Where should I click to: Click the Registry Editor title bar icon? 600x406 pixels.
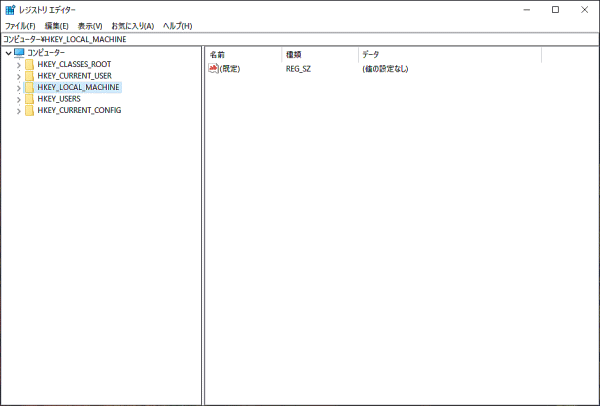pyautogui.click(x=10, y=10)
